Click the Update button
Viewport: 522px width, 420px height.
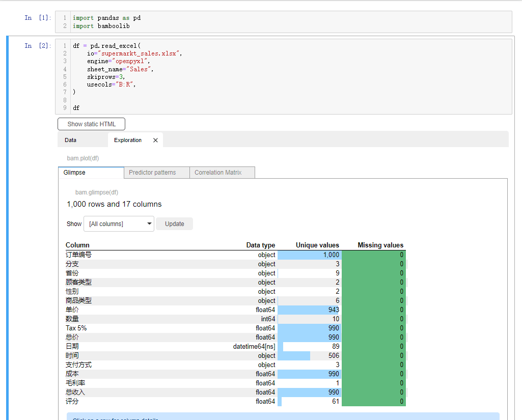(175, 223)
